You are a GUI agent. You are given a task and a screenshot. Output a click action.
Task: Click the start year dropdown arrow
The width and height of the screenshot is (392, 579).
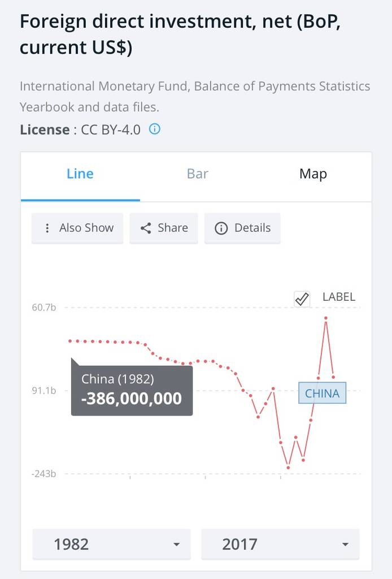[x=176, y=545]
